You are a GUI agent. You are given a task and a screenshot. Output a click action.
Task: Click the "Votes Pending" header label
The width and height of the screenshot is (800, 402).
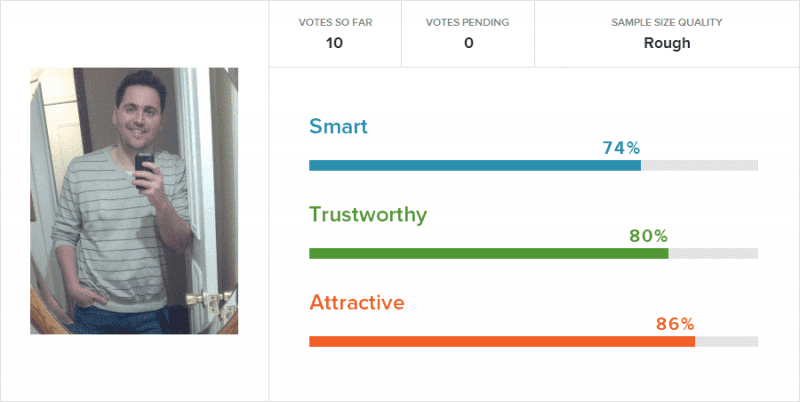(467, 22)
